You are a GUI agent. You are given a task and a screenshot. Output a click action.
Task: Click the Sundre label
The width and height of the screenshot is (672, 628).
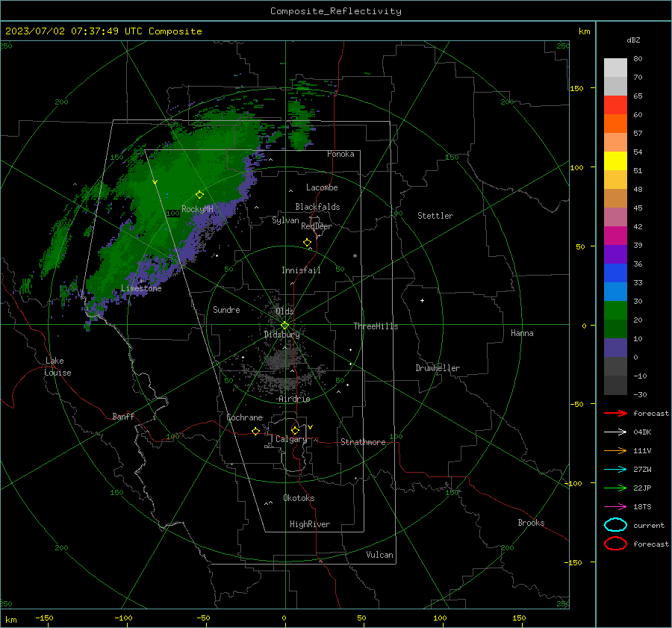226,309
